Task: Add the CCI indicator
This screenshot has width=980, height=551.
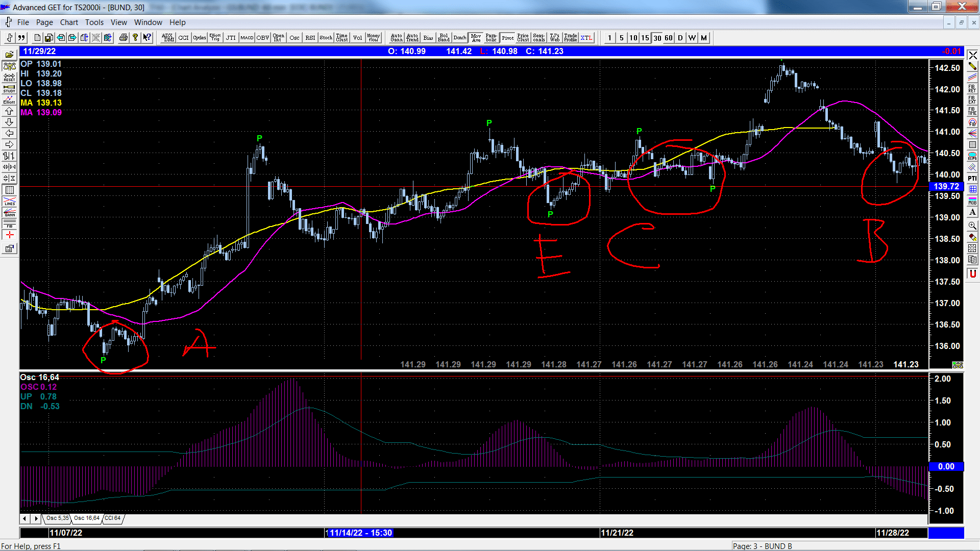Action: tap(184, 38)
